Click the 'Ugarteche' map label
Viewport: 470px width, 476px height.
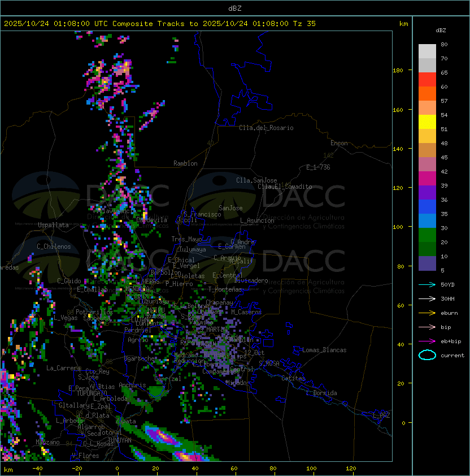tap(139, 358)
